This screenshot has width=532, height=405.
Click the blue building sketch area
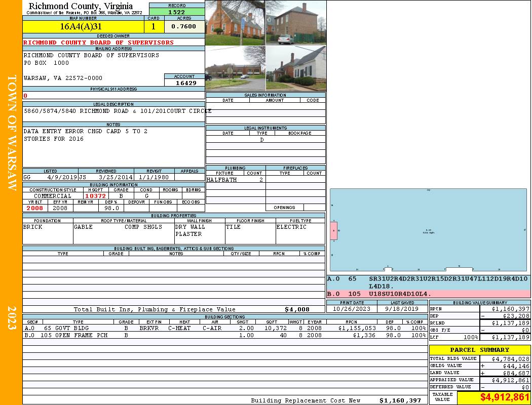429,231
